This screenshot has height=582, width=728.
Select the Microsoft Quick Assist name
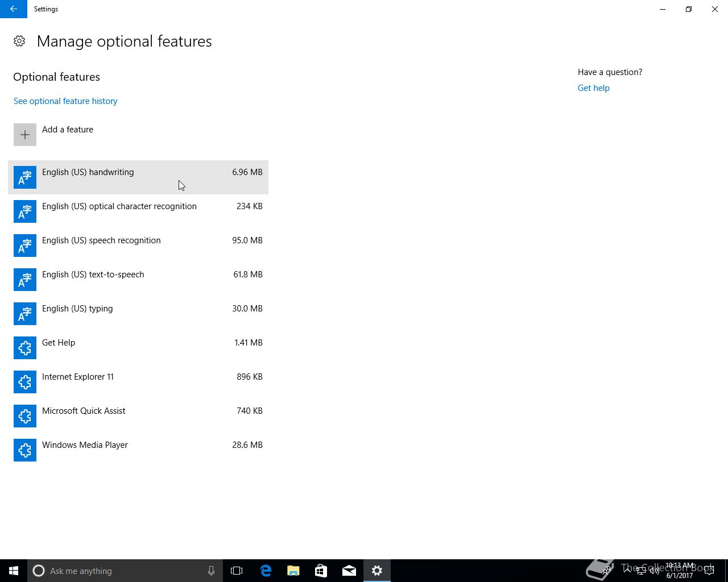click(84, 411)
